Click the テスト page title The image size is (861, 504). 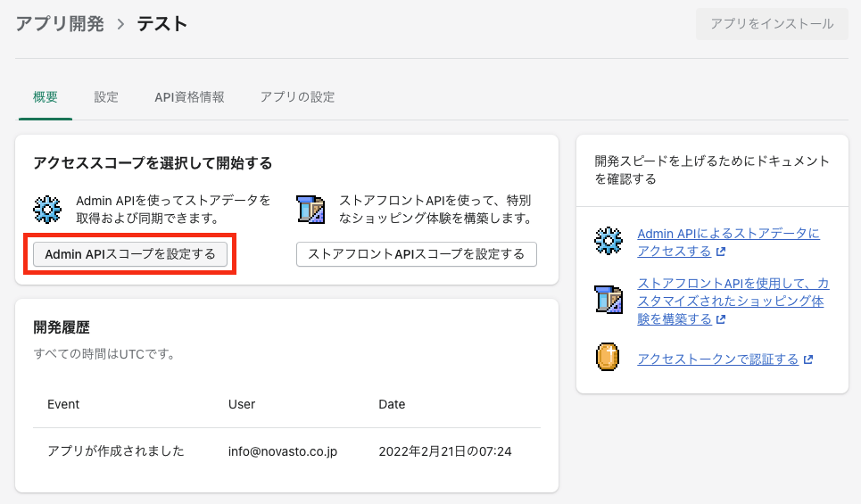tap(162, 24)
